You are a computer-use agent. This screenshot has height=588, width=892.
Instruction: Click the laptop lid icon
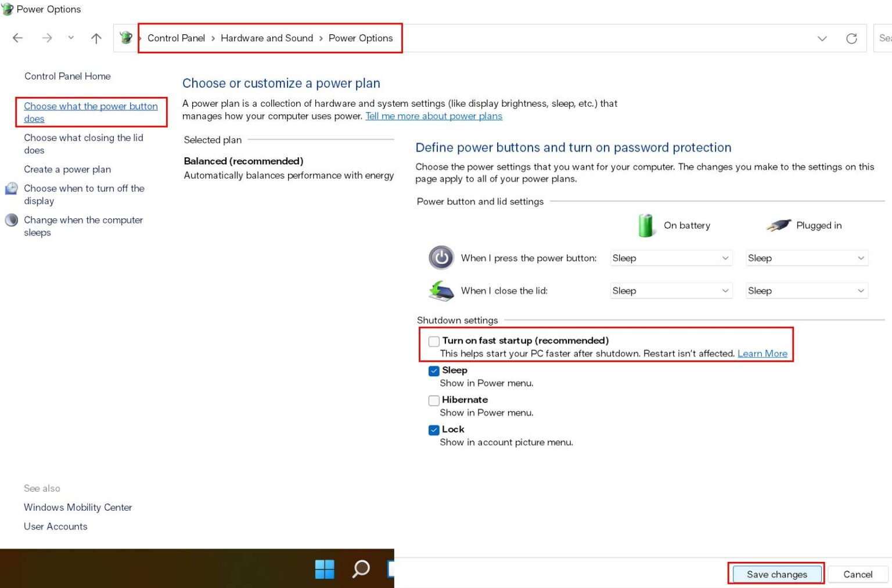(x=441, y=291)
